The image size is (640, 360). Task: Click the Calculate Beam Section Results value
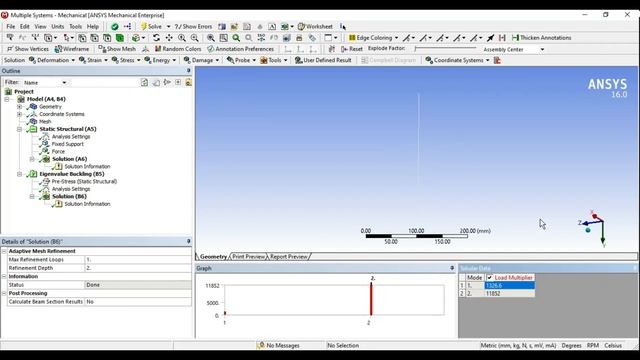(138, 302)
